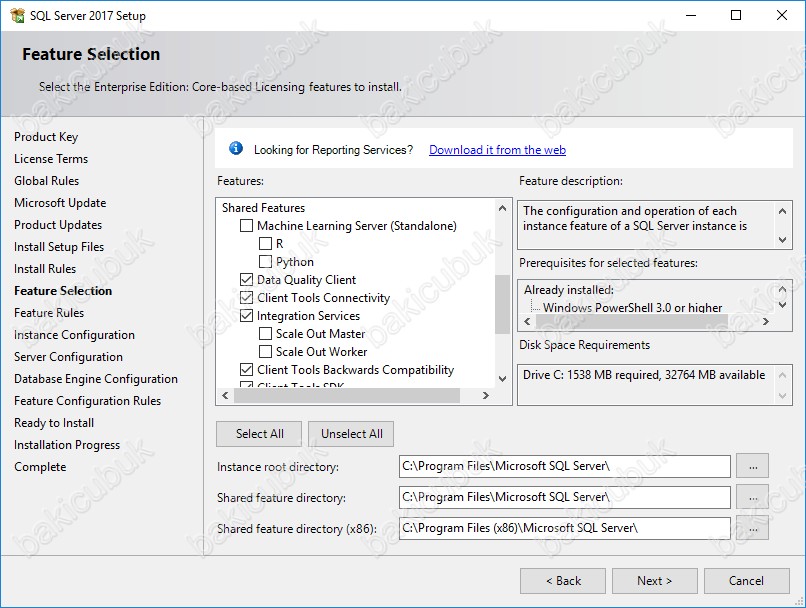This screenshot has height=608, width=806.
Task: Click right arrow of Prerequisites horizontal scrollbar
Action: 766,321
